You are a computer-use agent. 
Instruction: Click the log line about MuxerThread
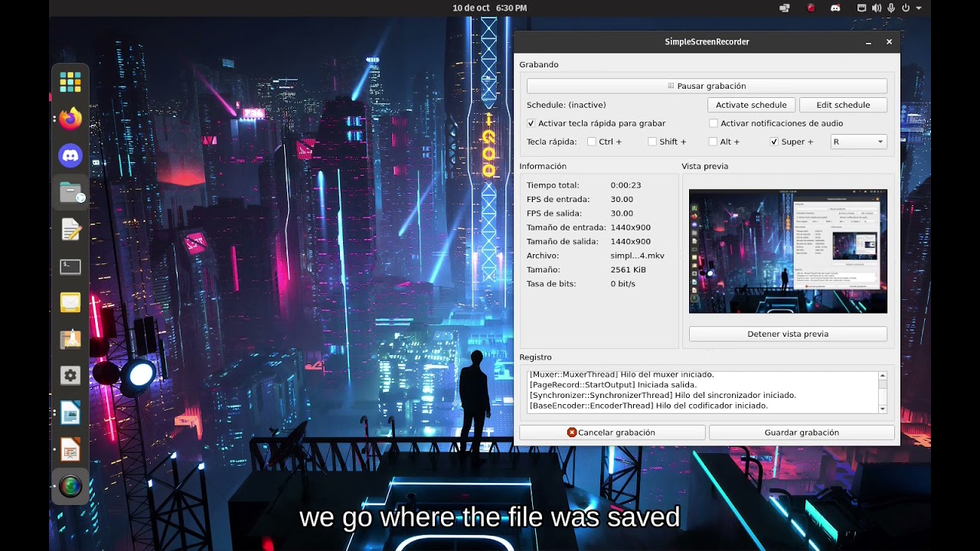click(622, 374)
